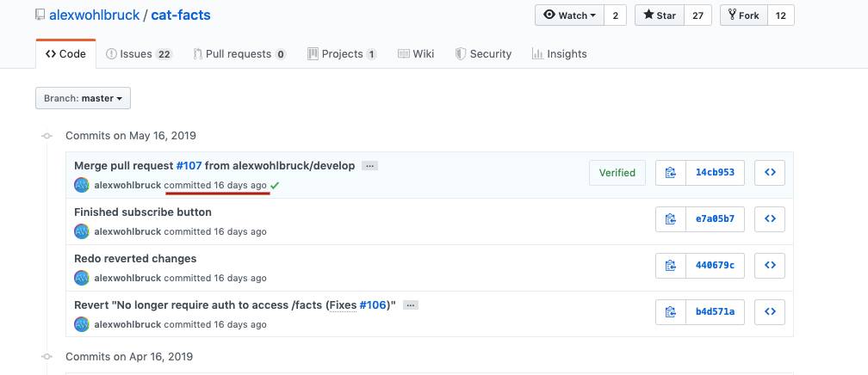868x375 pixels.
Task: Browse repository at commit 440679c
Action: coord(770,266)
